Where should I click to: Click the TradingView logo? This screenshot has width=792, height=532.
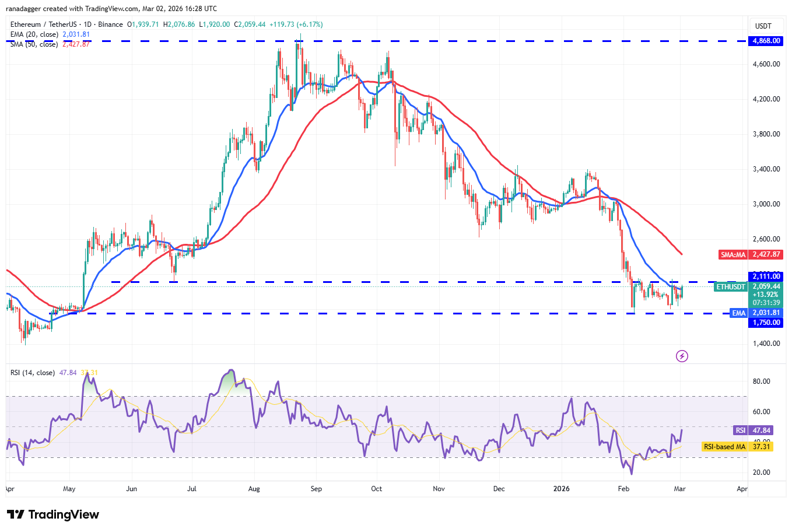tap(51, 515)
